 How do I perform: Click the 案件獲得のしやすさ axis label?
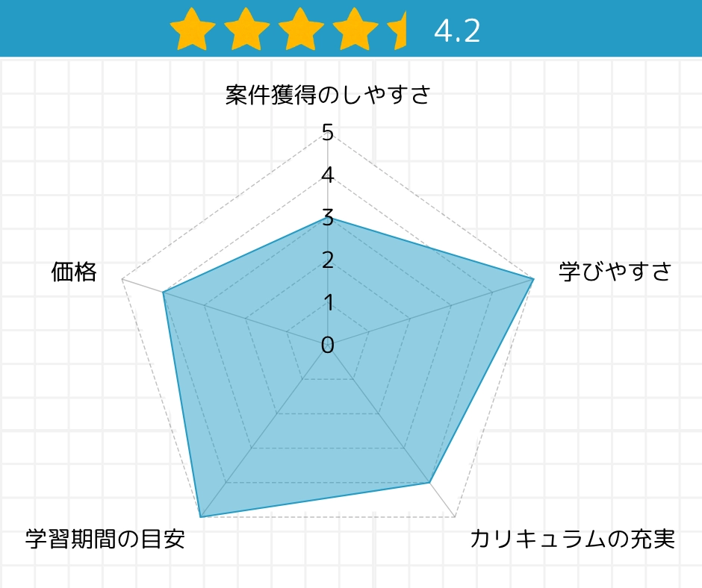[x=328, y=95]
